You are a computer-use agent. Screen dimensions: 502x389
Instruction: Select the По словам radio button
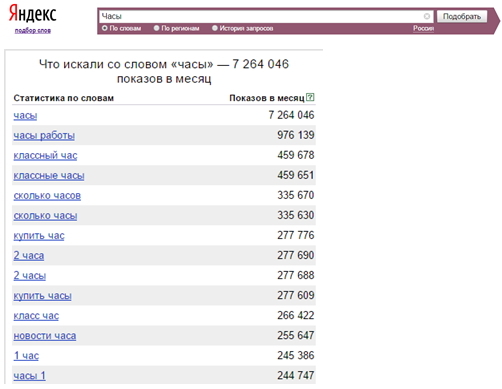point(105,28)
